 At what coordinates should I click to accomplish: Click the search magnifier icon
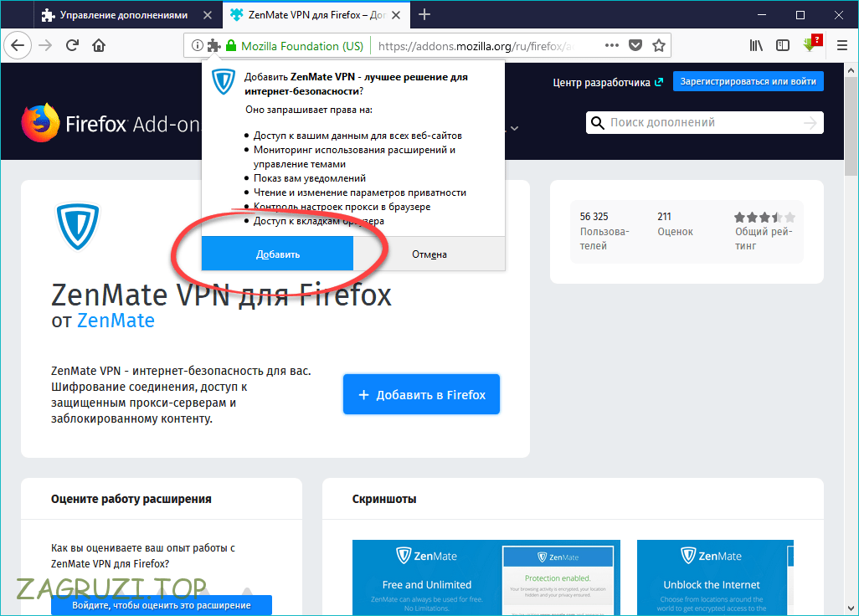click(597, 123)
